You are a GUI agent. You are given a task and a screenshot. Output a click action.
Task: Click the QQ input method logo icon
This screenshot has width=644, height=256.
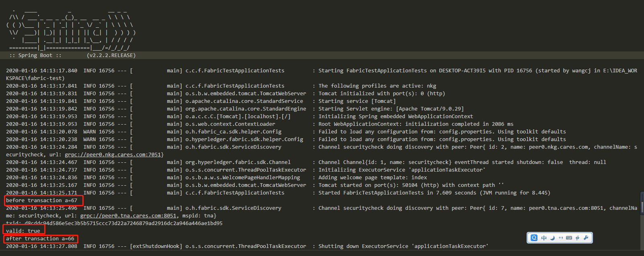click(x=534, y=238)
